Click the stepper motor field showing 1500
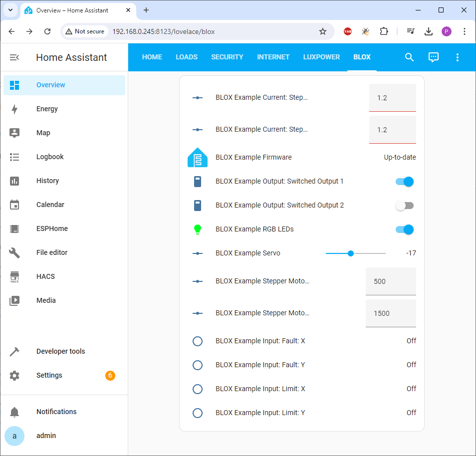 coord(391,313)
